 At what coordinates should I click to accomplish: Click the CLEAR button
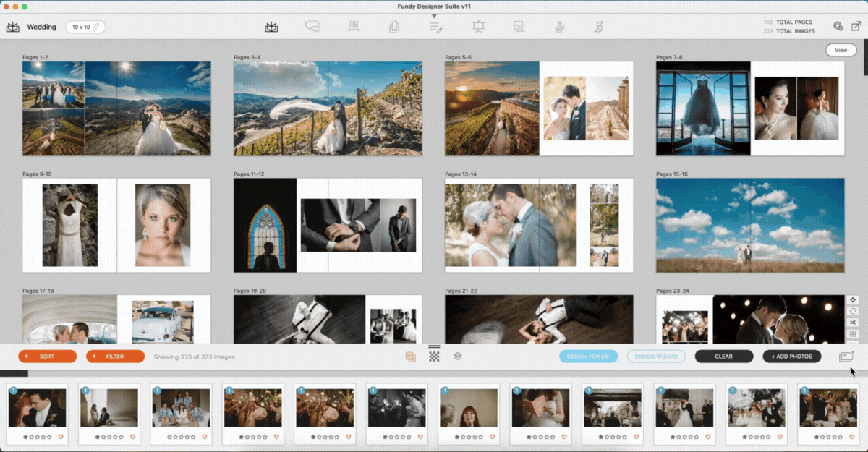coord(724,357)
